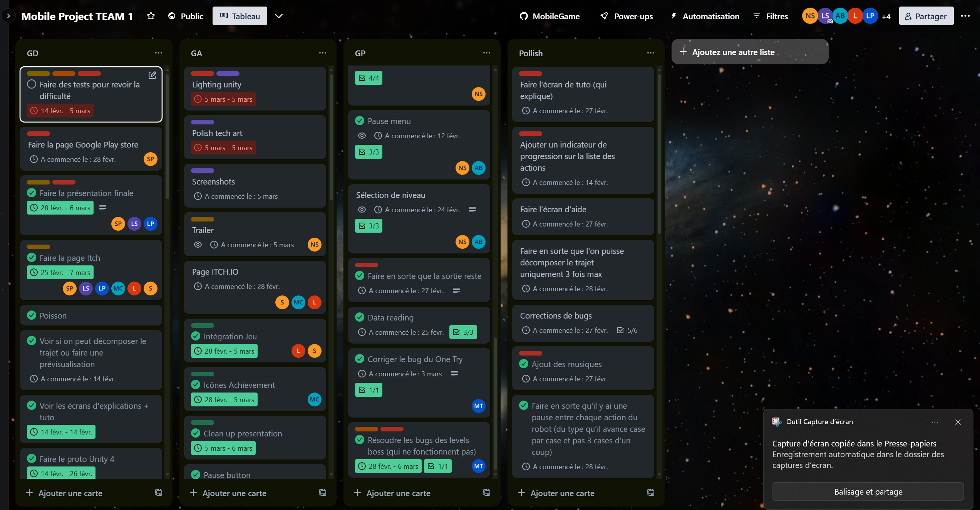Click the Partager button
This screenshot has height=510, width=980.
[x=926, y=16]
